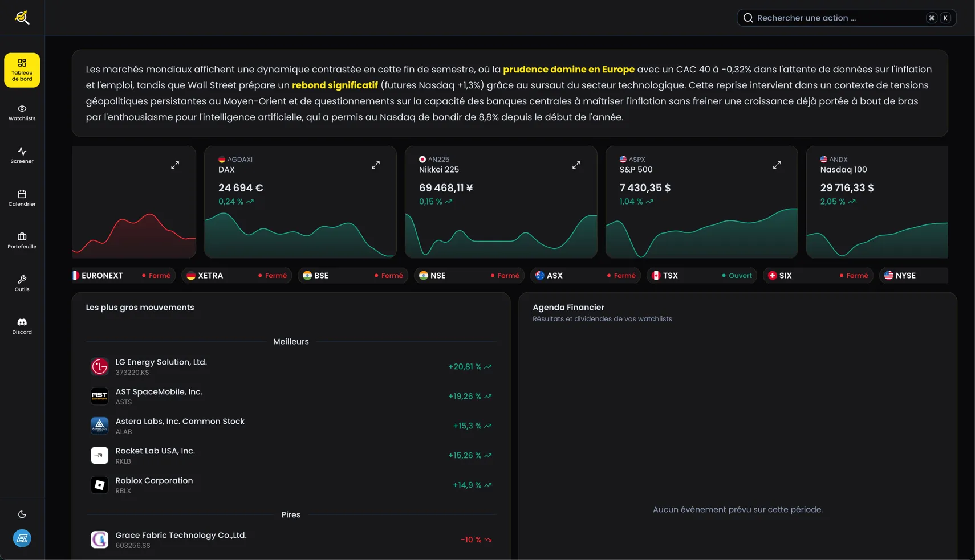Image resolution: width=975 pixels, height=560 pixels.
Task: Click the magnifier icon in the search bar
Action: click(748, 18)
